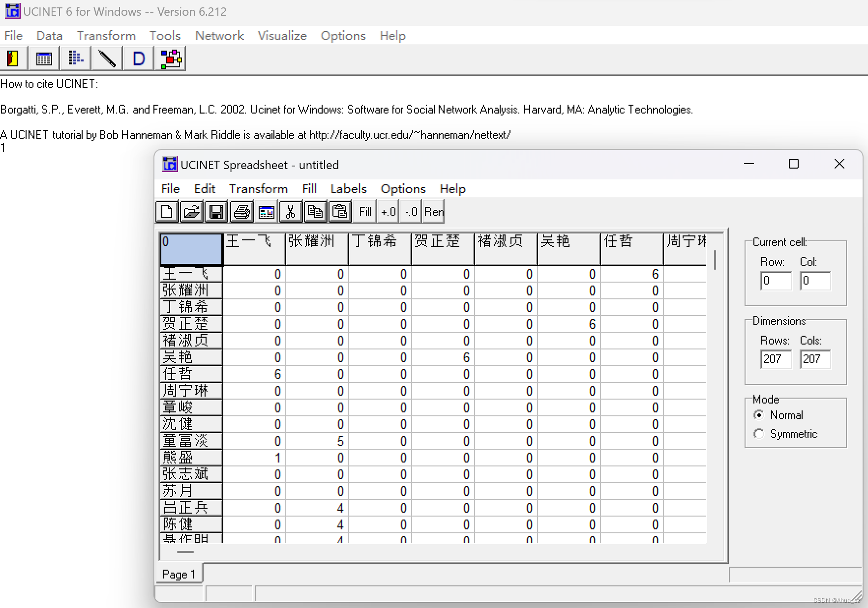Viewport: 868px width, 608px height.
Task: Select row label 陈健
Action: click(191, 524)
